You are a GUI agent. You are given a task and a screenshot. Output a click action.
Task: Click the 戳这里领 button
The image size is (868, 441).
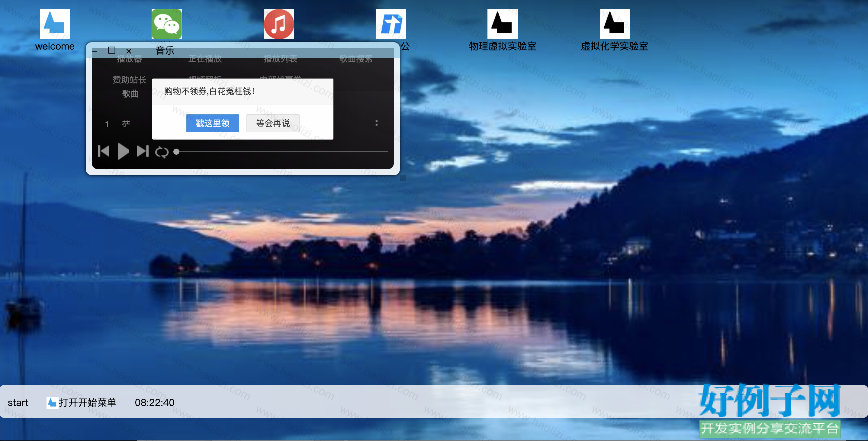coord(212,123)
